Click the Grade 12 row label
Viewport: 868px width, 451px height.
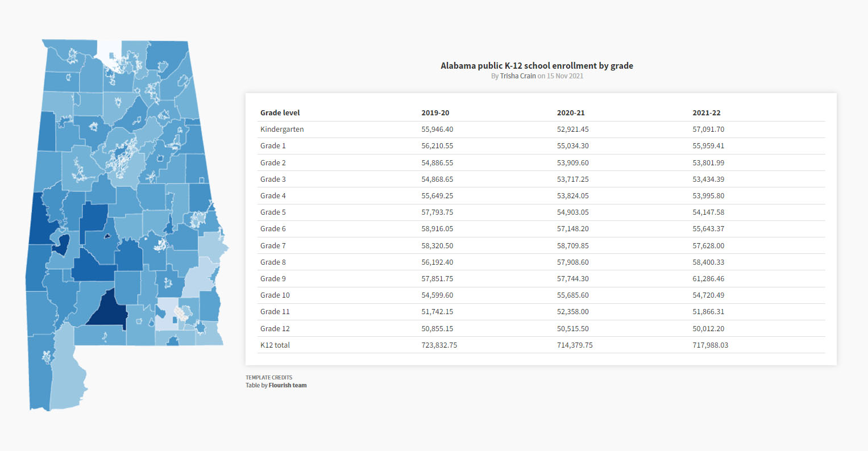(x=275, y=329)
